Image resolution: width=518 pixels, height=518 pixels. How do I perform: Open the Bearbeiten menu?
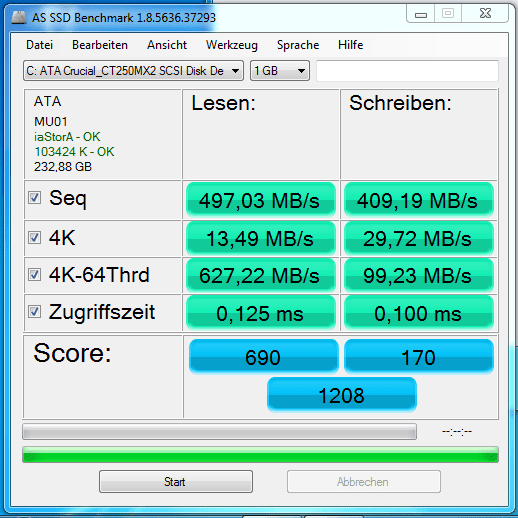click(100, 45)
